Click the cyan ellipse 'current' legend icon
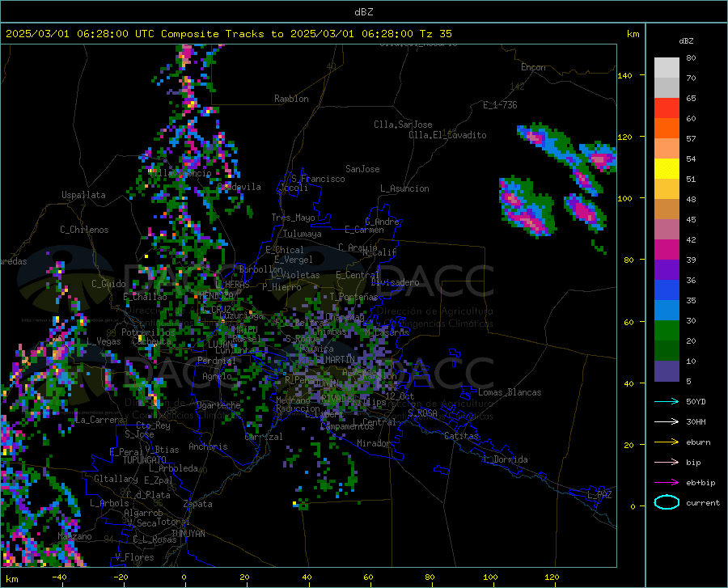The width and height of the screenshot is (728, 588). tap(667, 502)
